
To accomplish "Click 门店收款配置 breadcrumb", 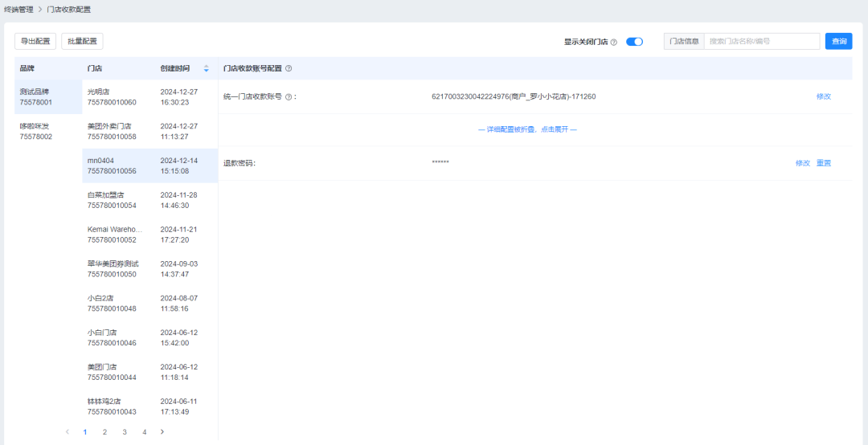I will (69, 10).
